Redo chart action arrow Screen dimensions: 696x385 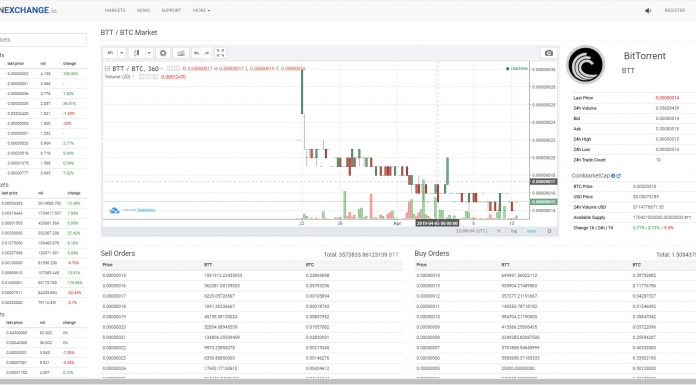[x=207, y=53]
